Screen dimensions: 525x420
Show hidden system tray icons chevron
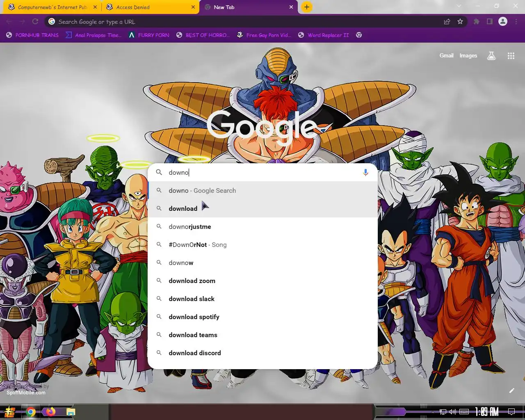(433, 412)
